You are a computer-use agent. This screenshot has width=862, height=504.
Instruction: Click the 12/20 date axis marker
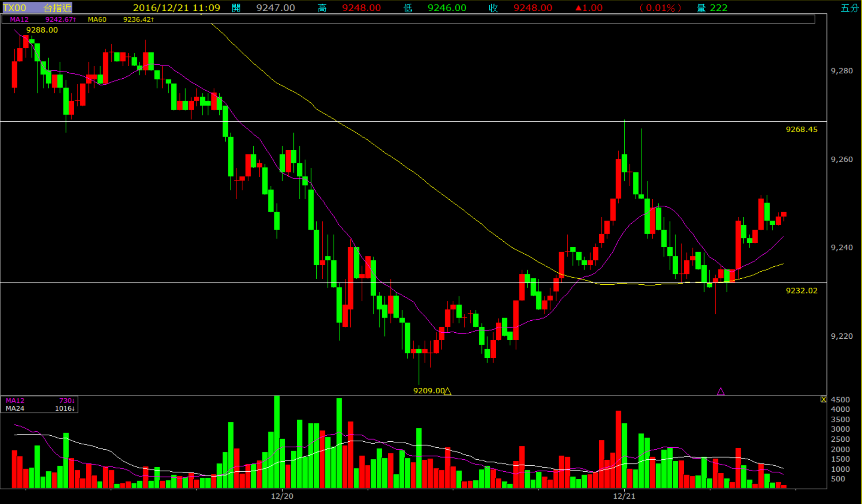click(x=282, y=496)
